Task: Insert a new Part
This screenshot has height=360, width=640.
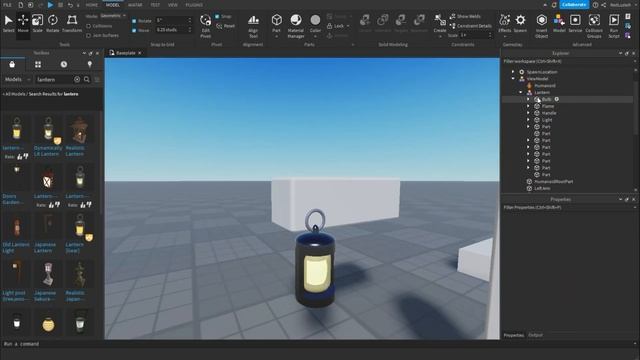Action: (276, 25)
